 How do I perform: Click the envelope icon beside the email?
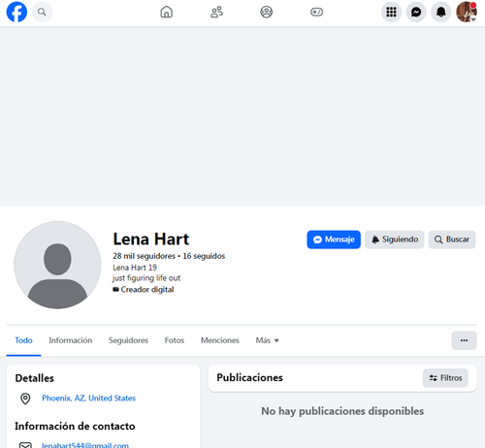[x=25, y=445]
